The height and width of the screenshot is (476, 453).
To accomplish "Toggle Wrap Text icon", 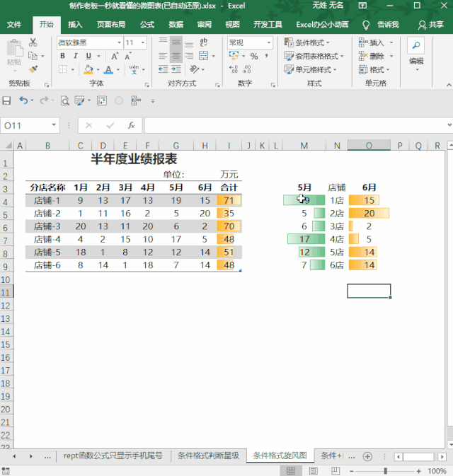I will 204,42.
